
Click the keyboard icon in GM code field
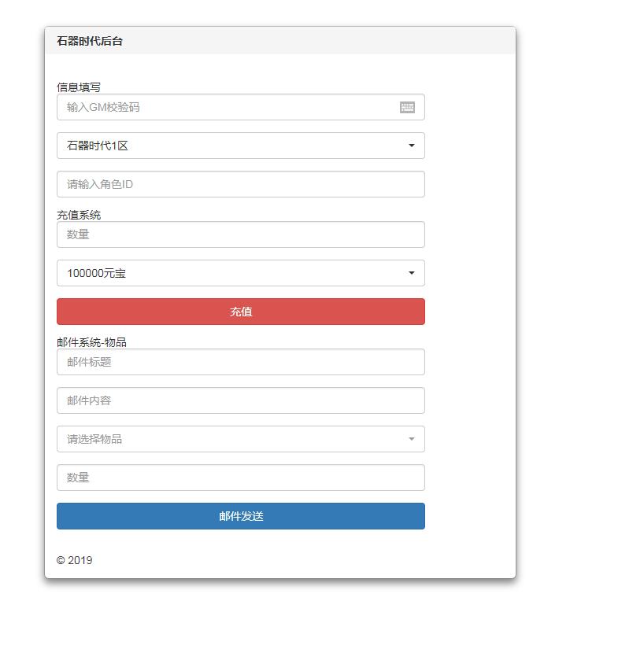pos(407,107)
